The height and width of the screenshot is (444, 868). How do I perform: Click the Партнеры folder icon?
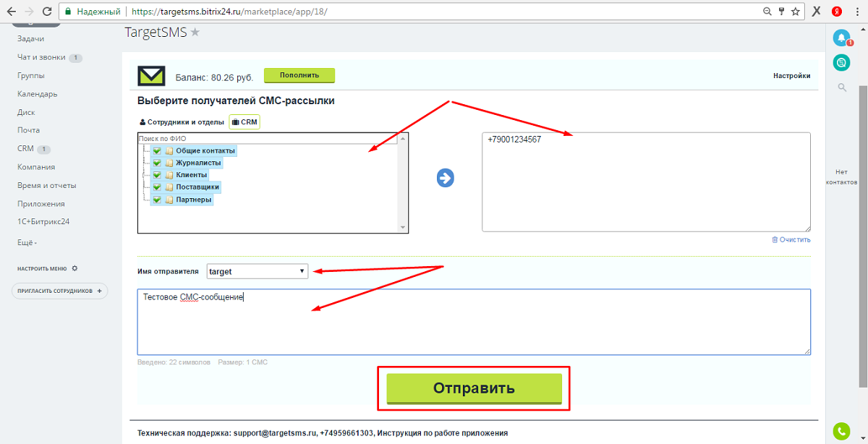[169, 200]
